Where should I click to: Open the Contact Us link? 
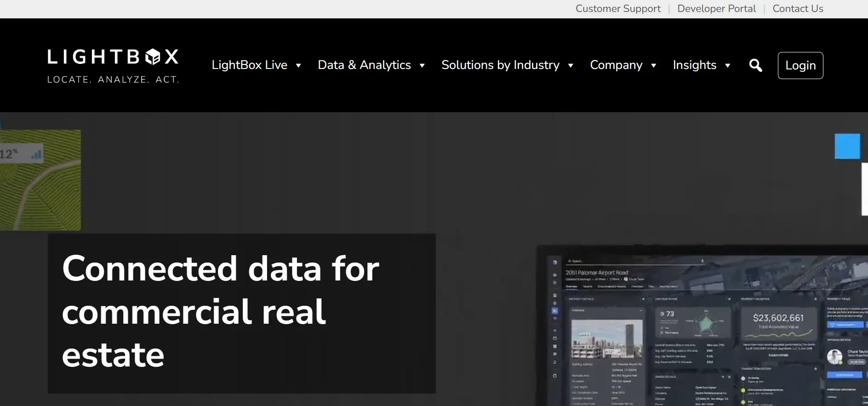(x=798, y=9)
